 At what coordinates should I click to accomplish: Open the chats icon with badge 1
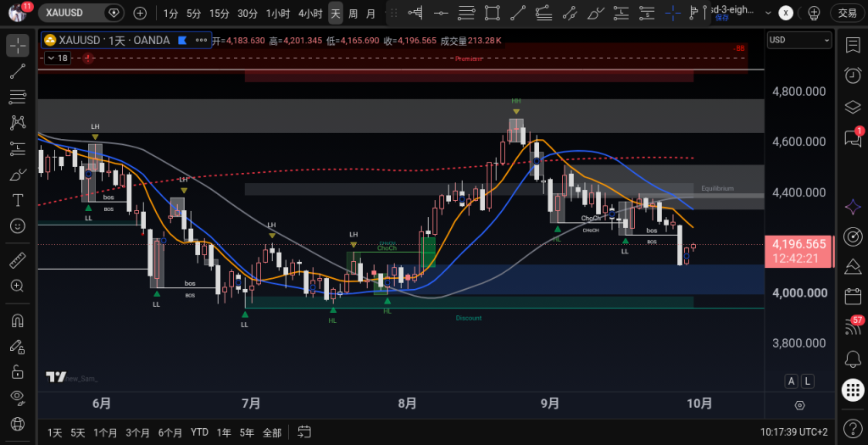pos(853,137)
